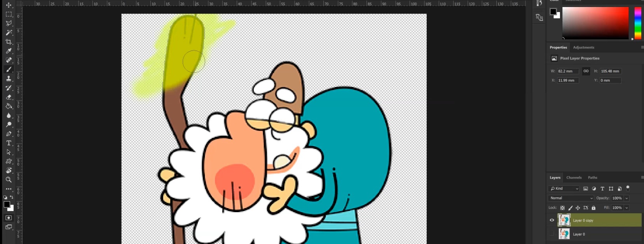
Task: Filter layers by adjustment layers
Action: [594, 188]
